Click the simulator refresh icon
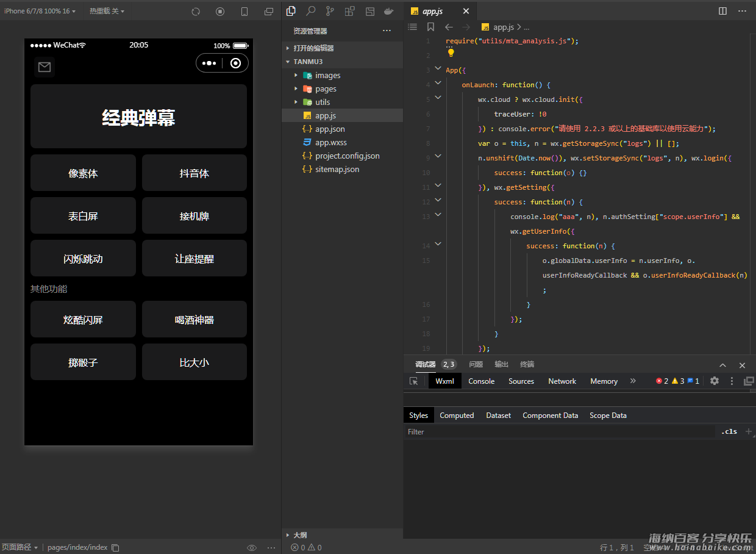This screenshot has height=554, width=756. pyautogui.click(x=196, y=12)
